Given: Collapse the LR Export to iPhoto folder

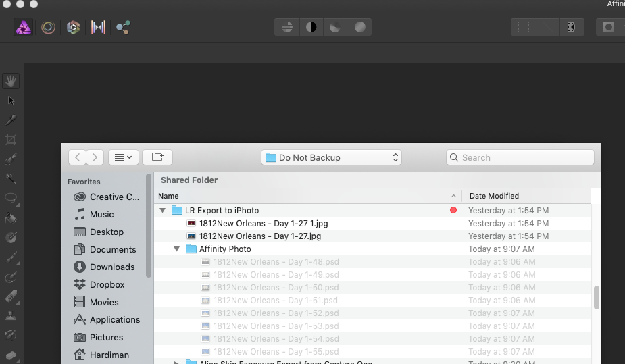Looking at the screenshot, I should [x=163, y=210].
